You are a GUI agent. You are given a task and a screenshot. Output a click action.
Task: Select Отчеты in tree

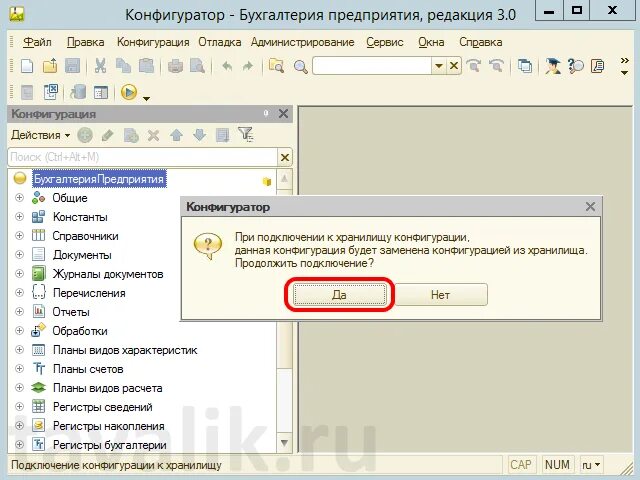71,312
